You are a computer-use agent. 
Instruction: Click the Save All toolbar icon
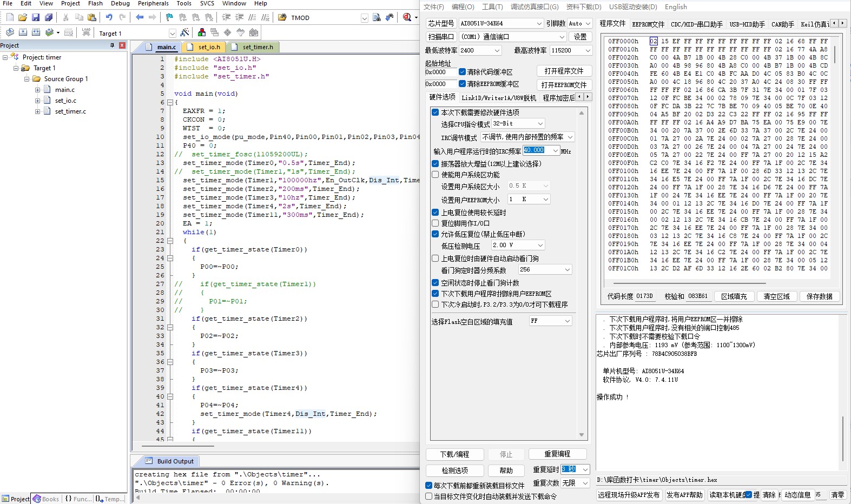[x=48, y=17]
